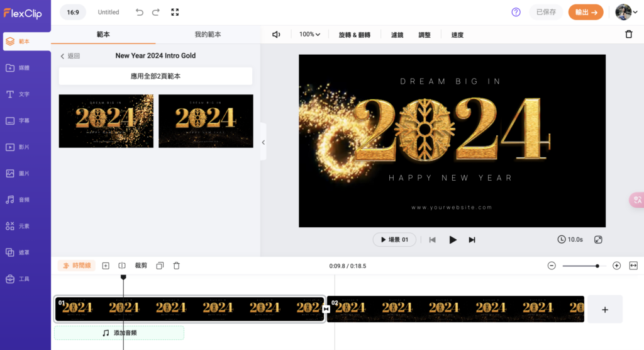Zoom out the timeline with minus icon

[552, 266]
